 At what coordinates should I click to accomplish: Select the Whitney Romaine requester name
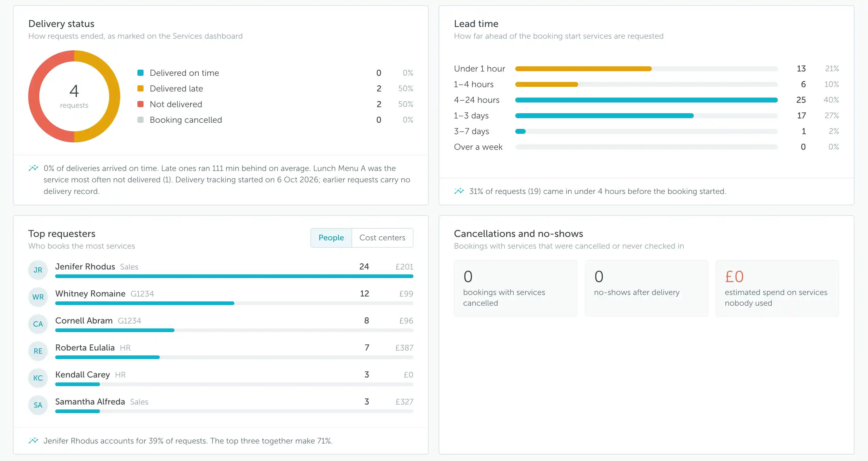coord(90,293)
